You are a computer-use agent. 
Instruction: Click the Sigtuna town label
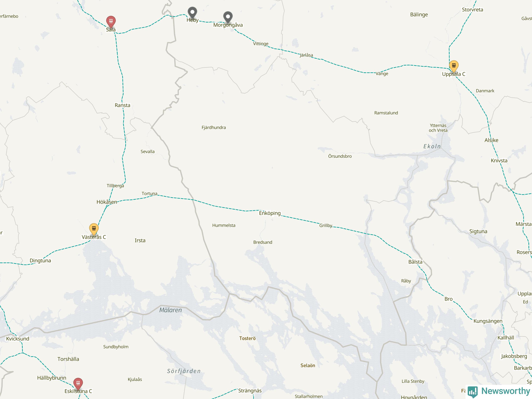pyautogui.click(x=478, y=231)
